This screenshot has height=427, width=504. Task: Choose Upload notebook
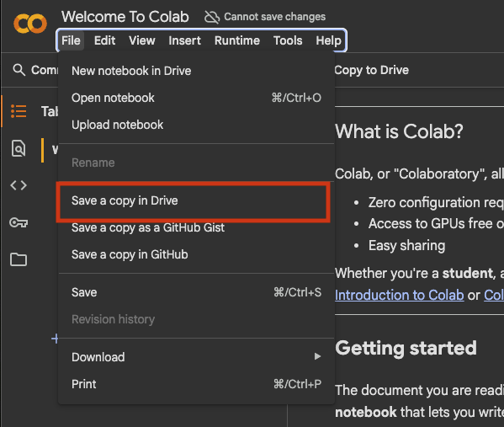tap(196, 125)
